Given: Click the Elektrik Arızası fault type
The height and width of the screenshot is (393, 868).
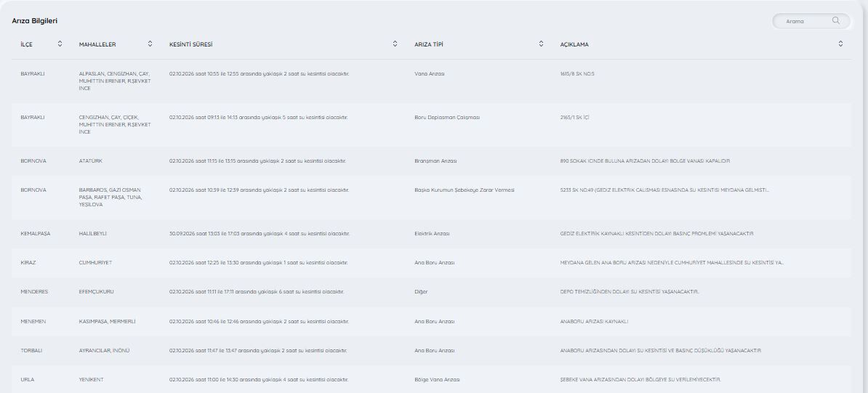Looking at the screenshot, I should [x=432, y=234].
